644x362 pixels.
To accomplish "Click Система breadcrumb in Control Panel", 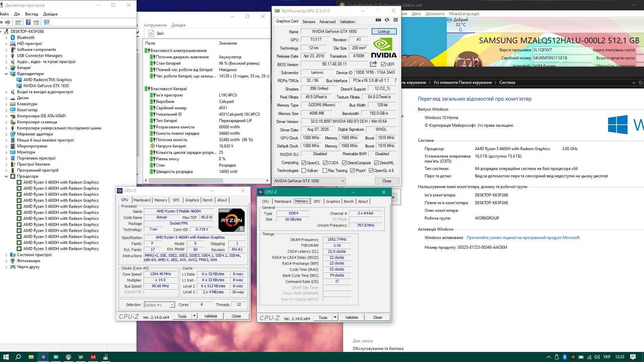I will click(x=507, y=82).
